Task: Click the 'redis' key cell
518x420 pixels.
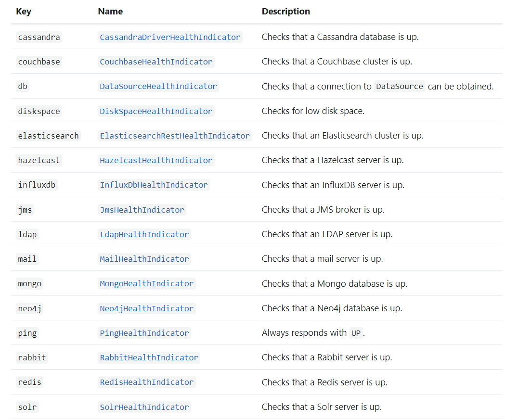Action: (29, 382)
